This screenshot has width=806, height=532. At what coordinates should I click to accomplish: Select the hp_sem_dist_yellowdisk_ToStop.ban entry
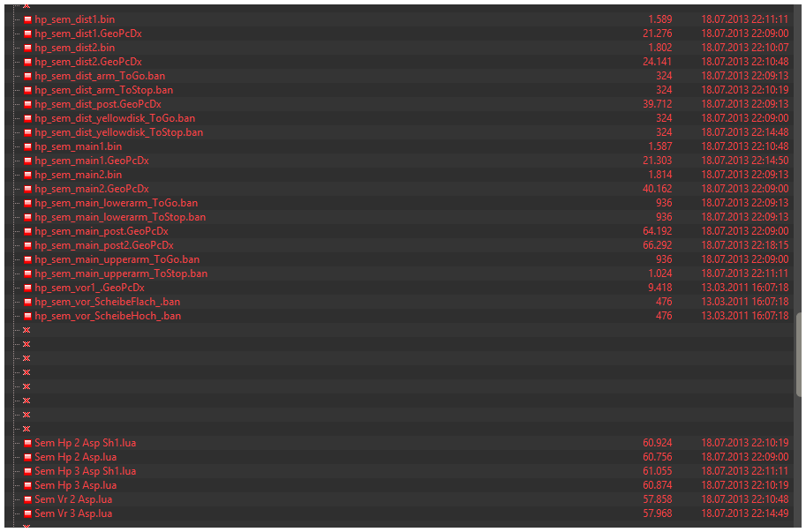pos(119,132)
